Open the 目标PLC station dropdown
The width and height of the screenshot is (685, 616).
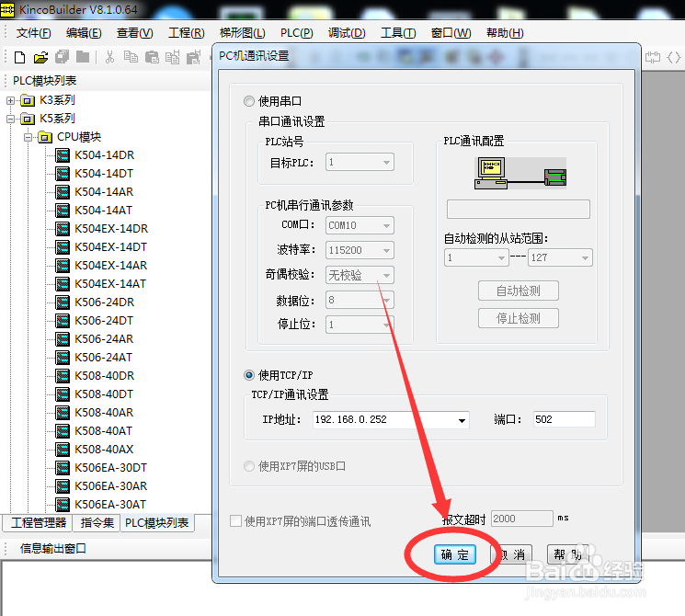click(x=360, y=163)
